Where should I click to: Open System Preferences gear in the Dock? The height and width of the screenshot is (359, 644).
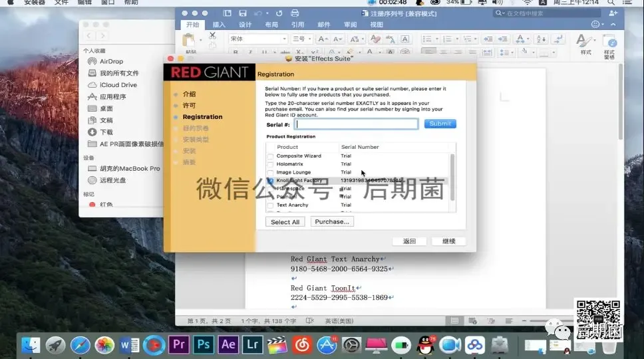click(351, 345)
